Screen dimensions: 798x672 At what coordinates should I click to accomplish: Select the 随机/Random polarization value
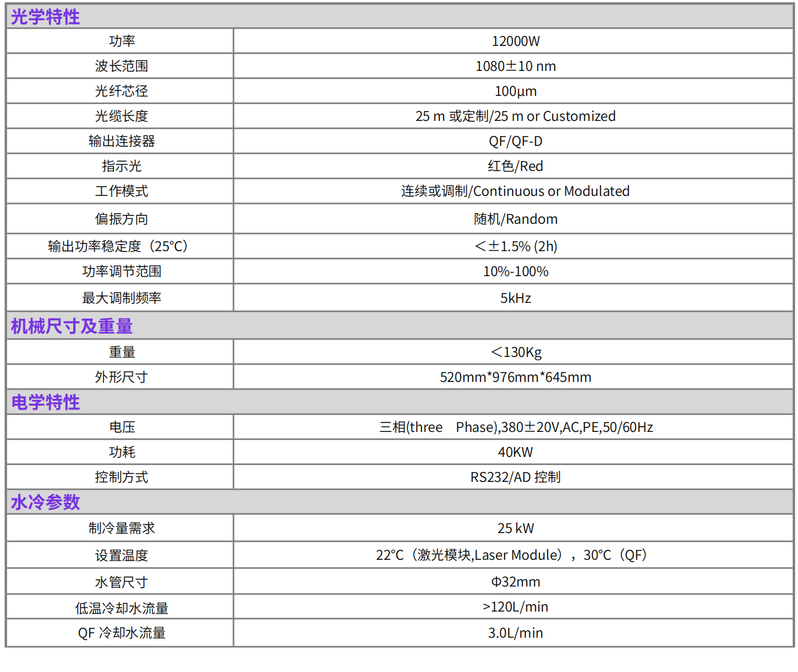(x=515, y=219)
